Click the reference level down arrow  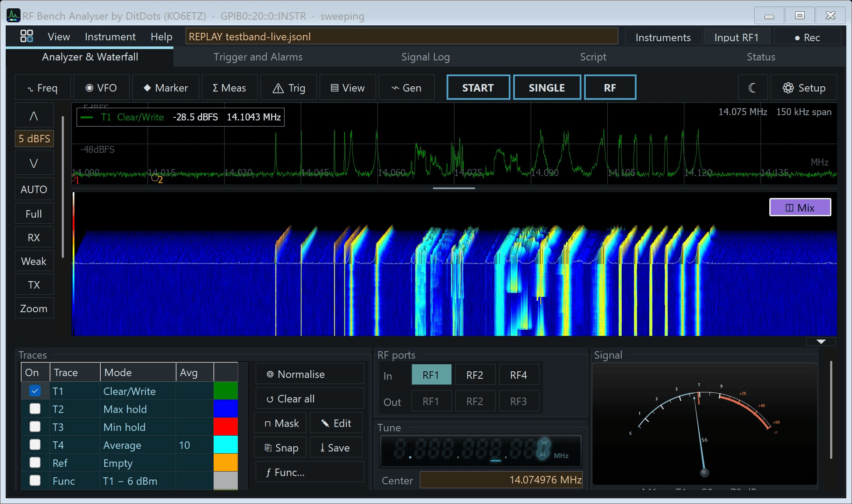point(34,163)
